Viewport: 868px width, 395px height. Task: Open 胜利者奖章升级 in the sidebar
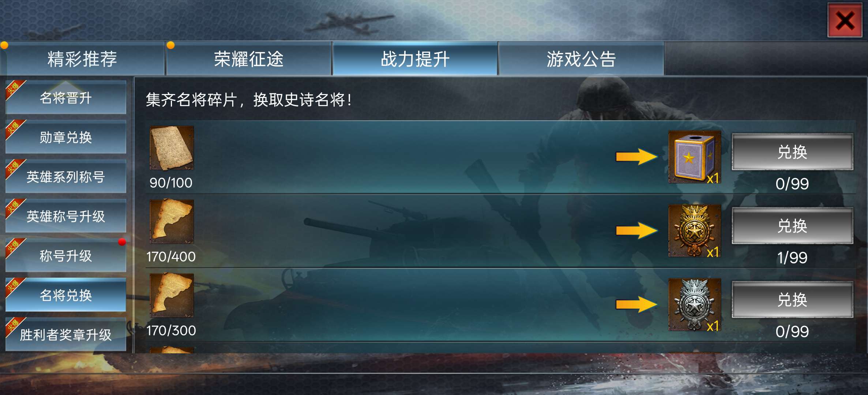(66, 335)
